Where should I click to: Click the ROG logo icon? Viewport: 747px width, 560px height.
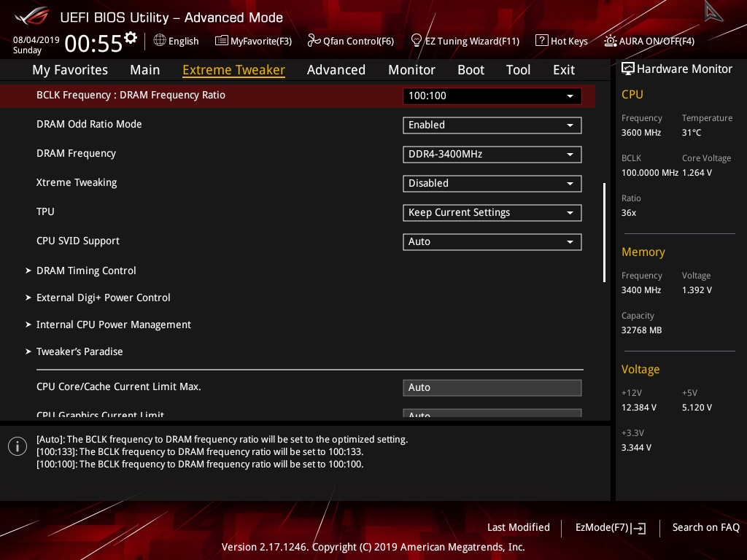[31, 17]
